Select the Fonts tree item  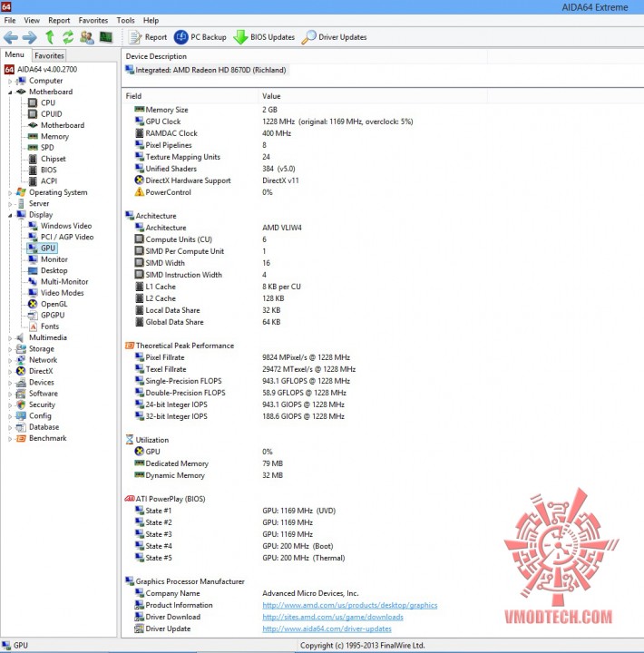click(44, 326)
